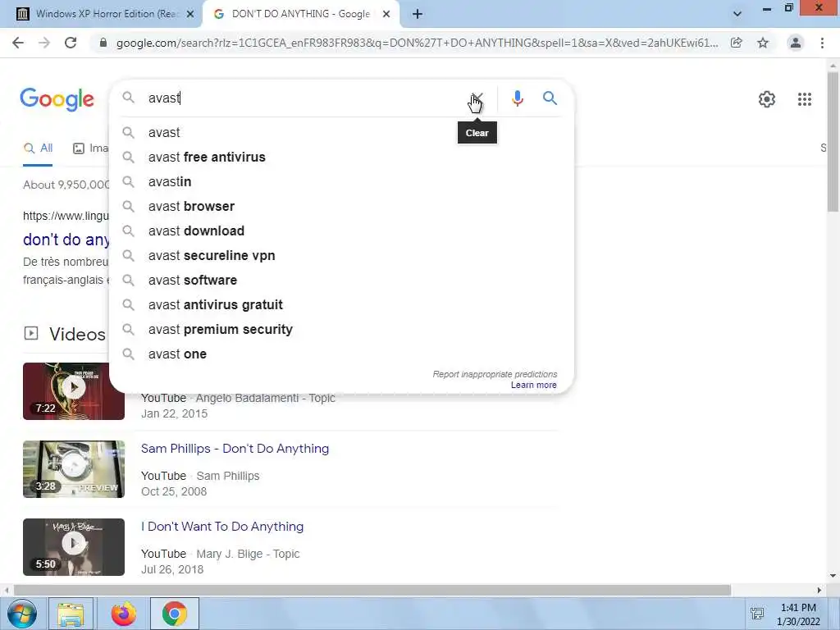Choose suggestion "avast one"
The image size is (840, 630).
pyautogui.click(x=340, y=354)
